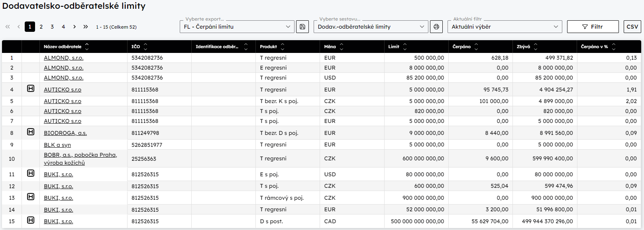Go to the previous page arrow
The height and width of the screenshot is (230, 644).
[19, 27]
